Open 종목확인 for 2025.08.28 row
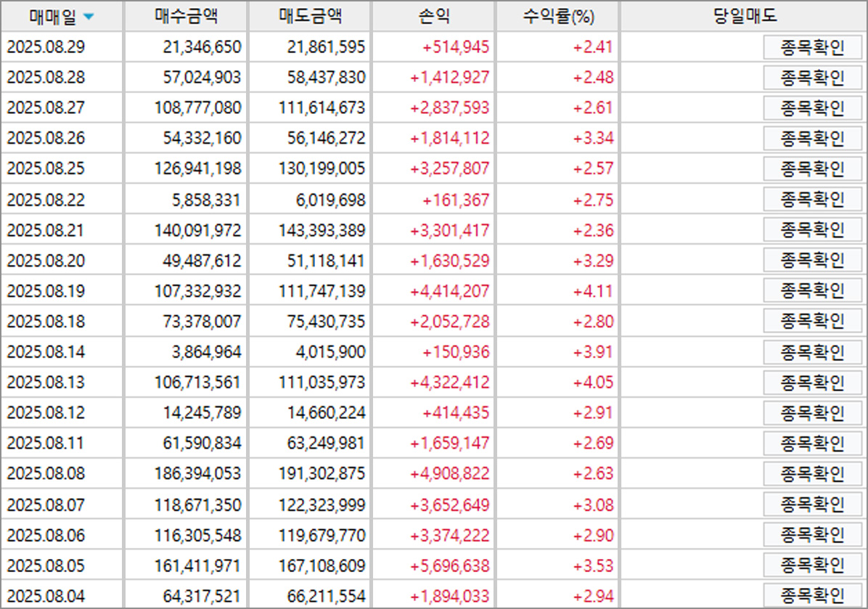The width and height of the screenshot is (868, 609). pos(812,78)
